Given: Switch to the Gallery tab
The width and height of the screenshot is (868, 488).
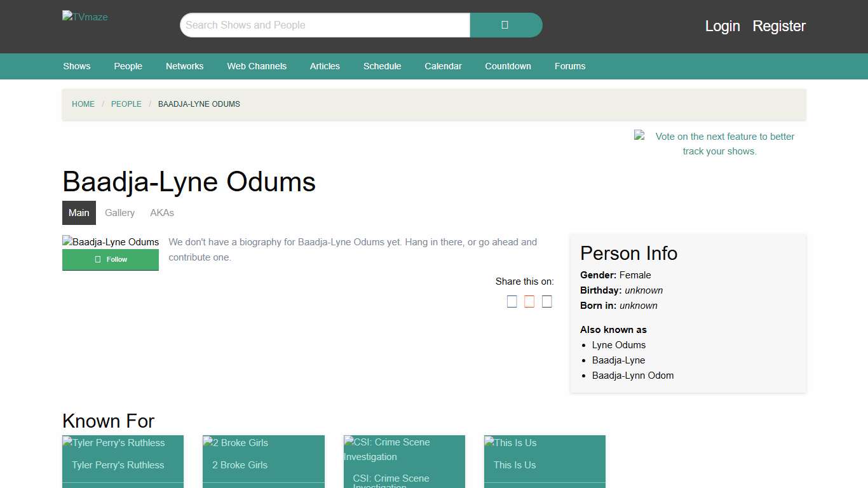Looking at the screenshot, I should (119, 213).
